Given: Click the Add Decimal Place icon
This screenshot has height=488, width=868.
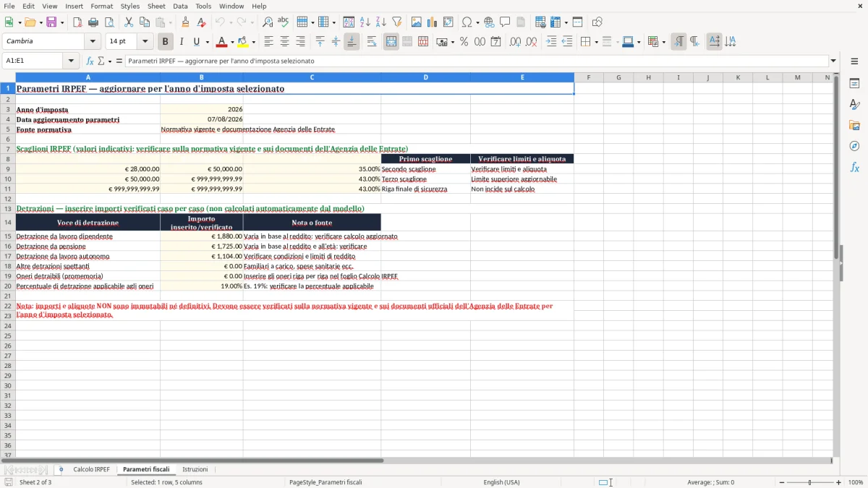Looking at the screenshot, I should (515, 42).
